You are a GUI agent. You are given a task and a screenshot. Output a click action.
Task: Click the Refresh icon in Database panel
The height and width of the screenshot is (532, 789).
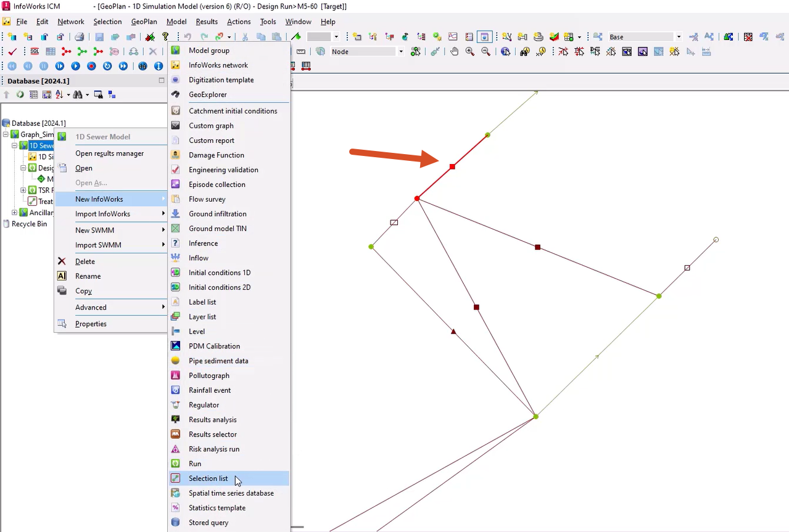[20, 95]
